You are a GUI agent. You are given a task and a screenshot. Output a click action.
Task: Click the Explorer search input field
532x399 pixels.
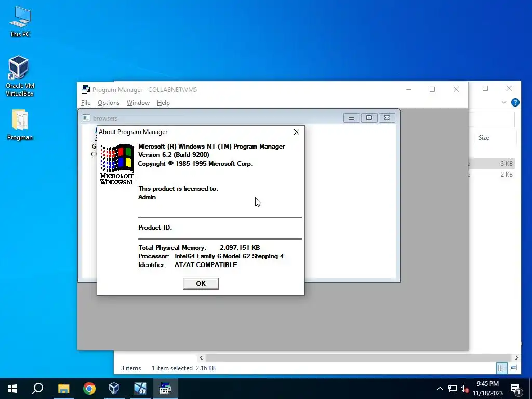point(491,119)
